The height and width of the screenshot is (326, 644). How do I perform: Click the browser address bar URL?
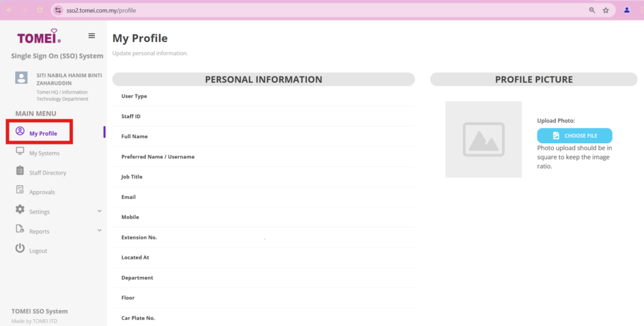[x=101, y=11]
